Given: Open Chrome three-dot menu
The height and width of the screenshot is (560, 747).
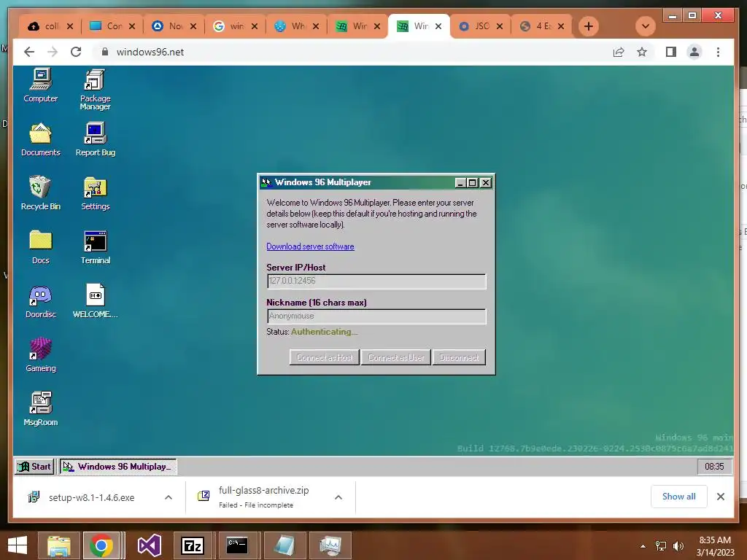Looking at the screenshot, I should pyautogui.click(x=718, y=52).
